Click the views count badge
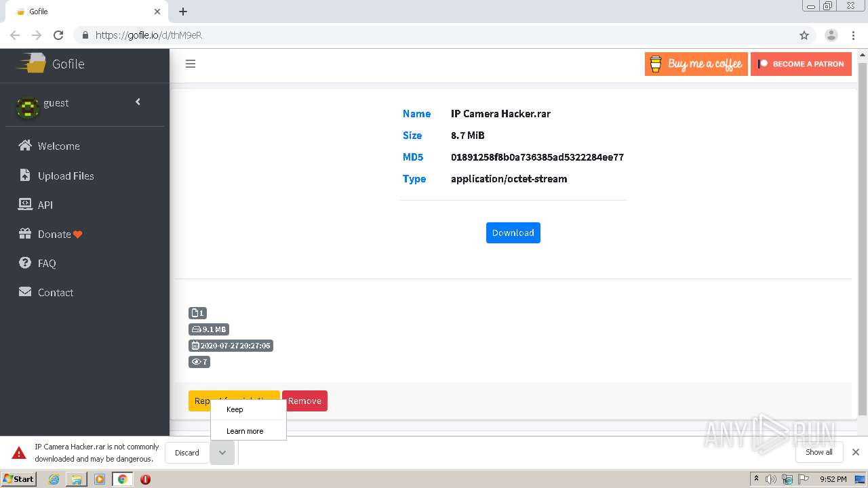Viewport: 868px width, 488px height. pos(199,362)
